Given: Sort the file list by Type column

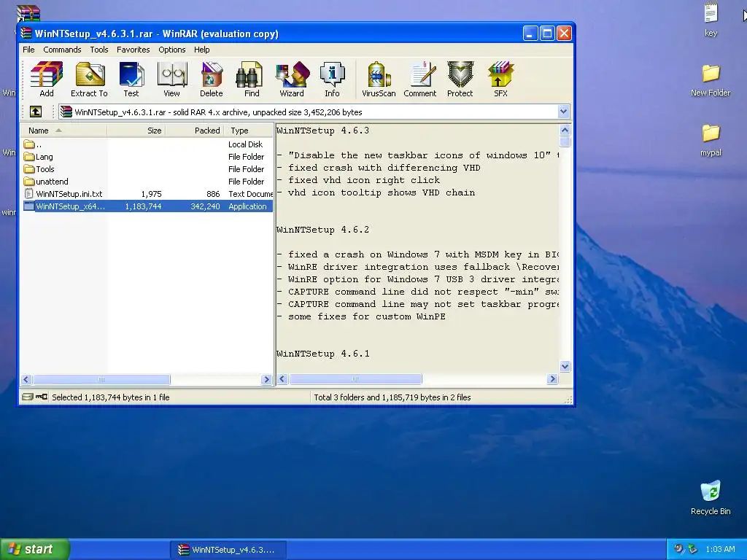Looking at the screenshot, I should (x=248, y=131).
